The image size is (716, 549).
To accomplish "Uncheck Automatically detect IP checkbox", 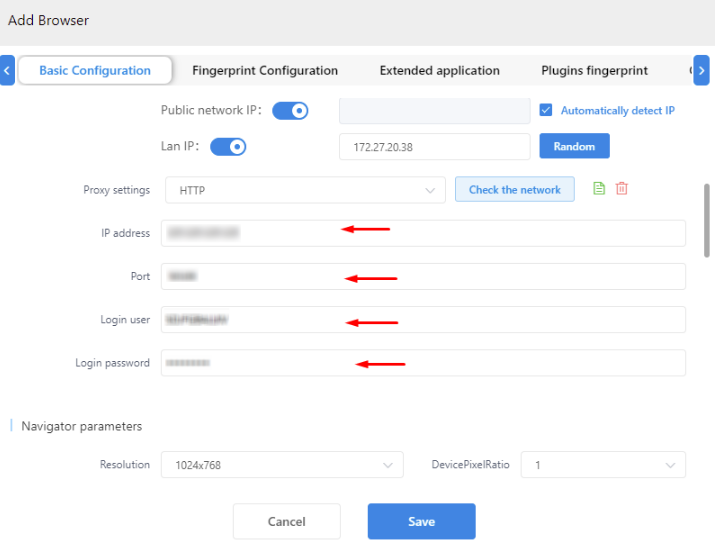I will tap(546, 110).
